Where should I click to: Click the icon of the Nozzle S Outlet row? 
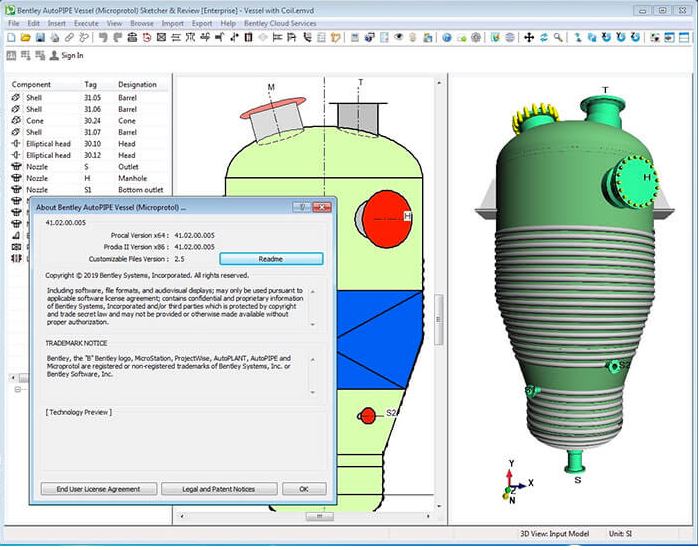pyautogui.click(x=16, y=167)
